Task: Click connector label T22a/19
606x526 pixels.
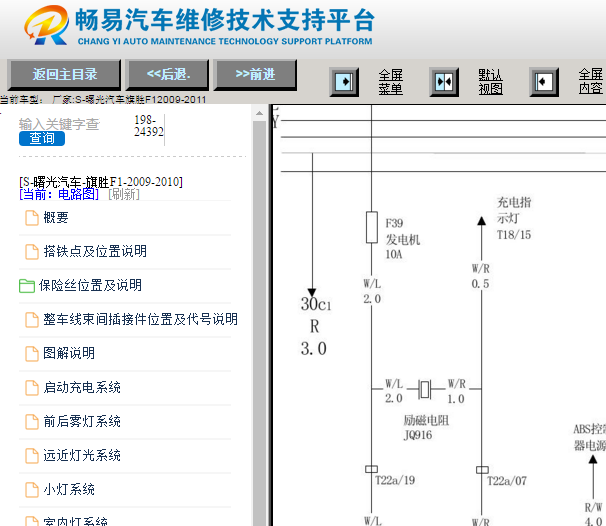Action: [395, 480]
